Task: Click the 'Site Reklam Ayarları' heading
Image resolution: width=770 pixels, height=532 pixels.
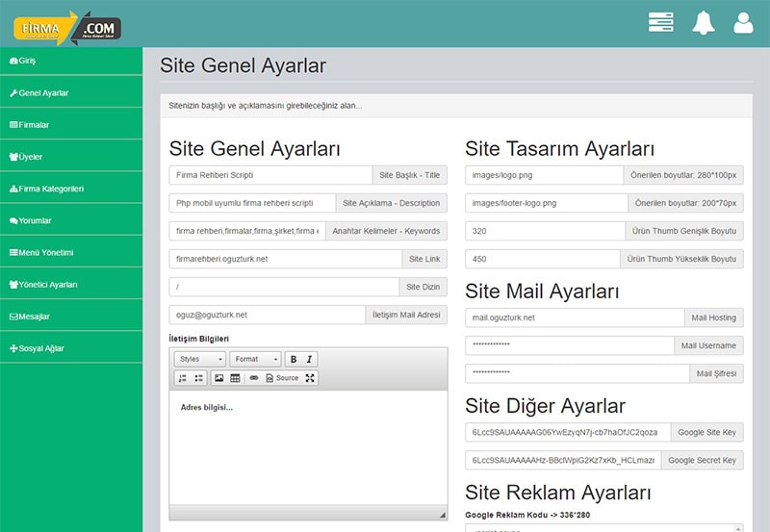Action: point(558,493)
